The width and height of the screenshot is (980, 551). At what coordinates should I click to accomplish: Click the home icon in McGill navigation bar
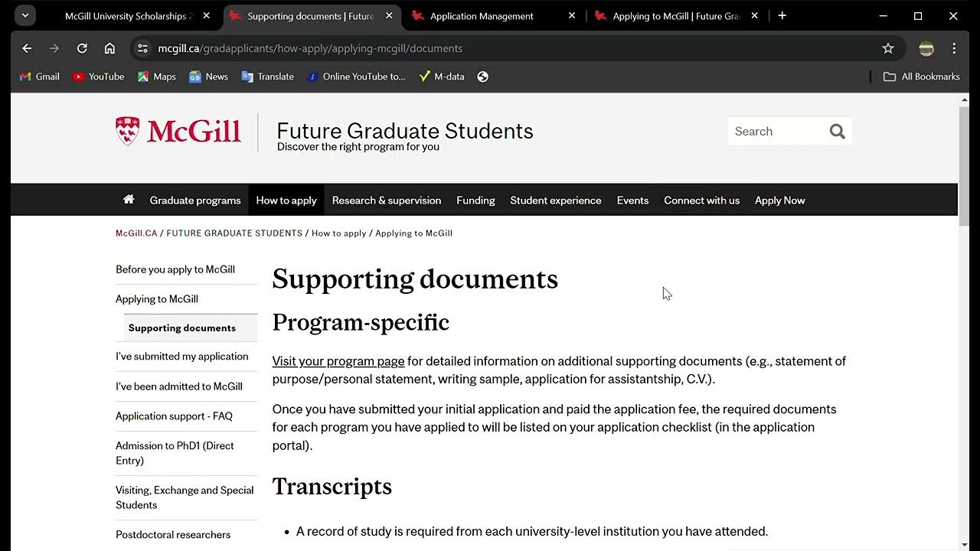[x=129, y=200]
